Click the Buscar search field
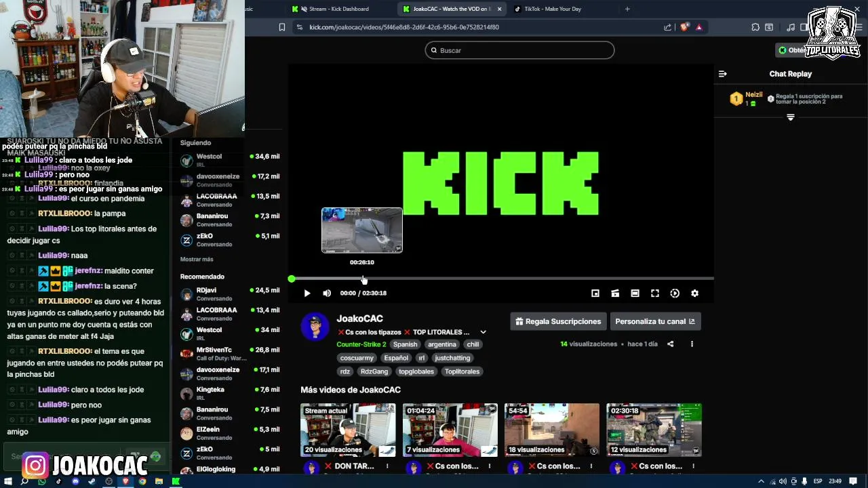Screen dimensions: 868x488 coord(519,50)
